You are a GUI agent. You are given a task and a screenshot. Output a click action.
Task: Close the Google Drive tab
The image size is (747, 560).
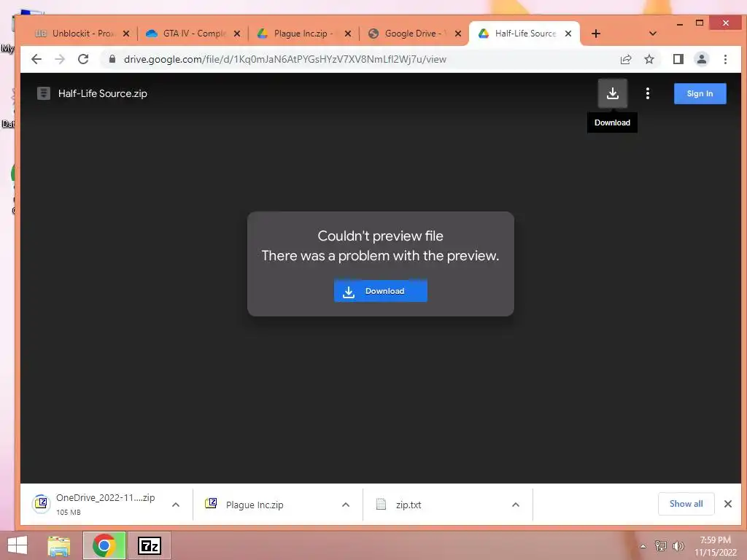point(458,34)
